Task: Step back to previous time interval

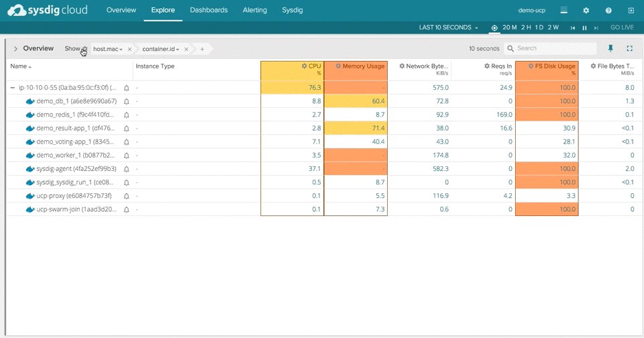Action: tap(573, 28)
